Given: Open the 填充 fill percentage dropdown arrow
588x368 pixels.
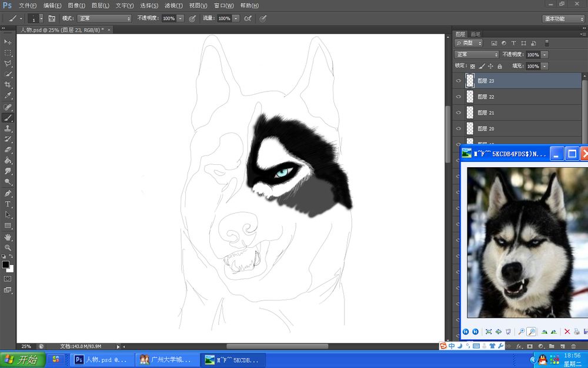Looking at the screenshot, I should pos(544,67).
